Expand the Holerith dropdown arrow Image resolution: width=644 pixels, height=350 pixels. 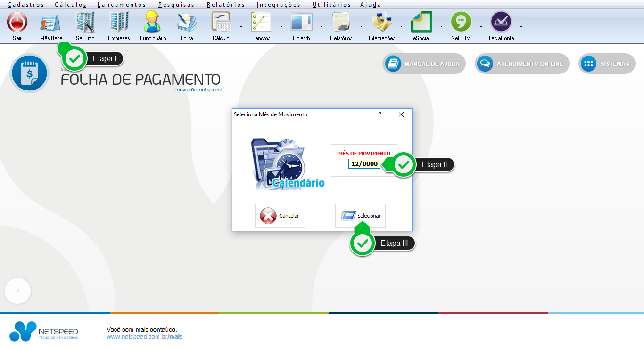[321, 26]
